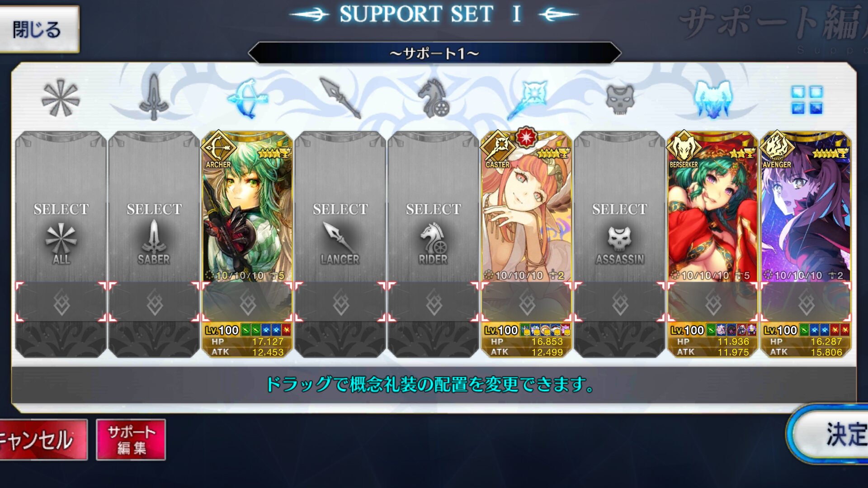Click the サポート編集 button

131,440
